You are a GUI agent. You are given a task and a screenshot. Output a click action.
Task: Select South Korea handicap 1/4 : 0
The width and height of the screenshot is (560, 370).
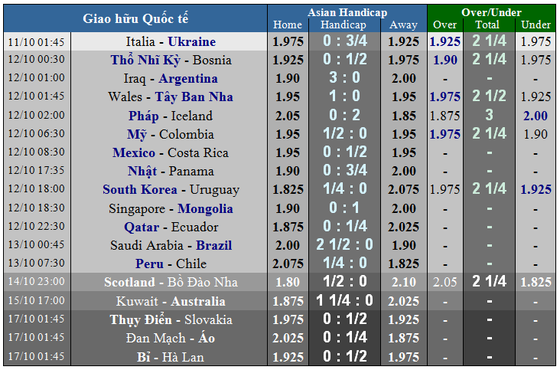click(x=345, y=189)
